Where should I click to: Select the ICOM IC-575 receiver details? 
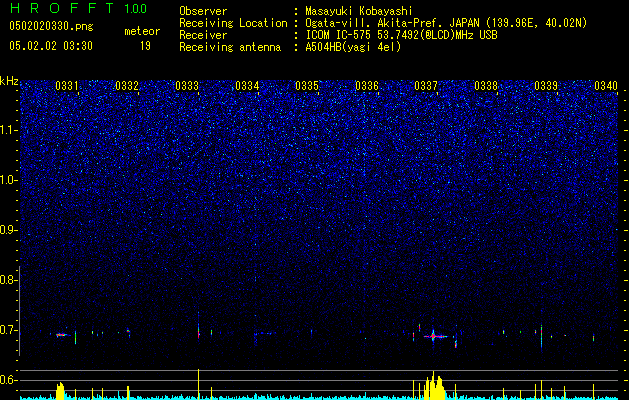(x=401, y=35)
